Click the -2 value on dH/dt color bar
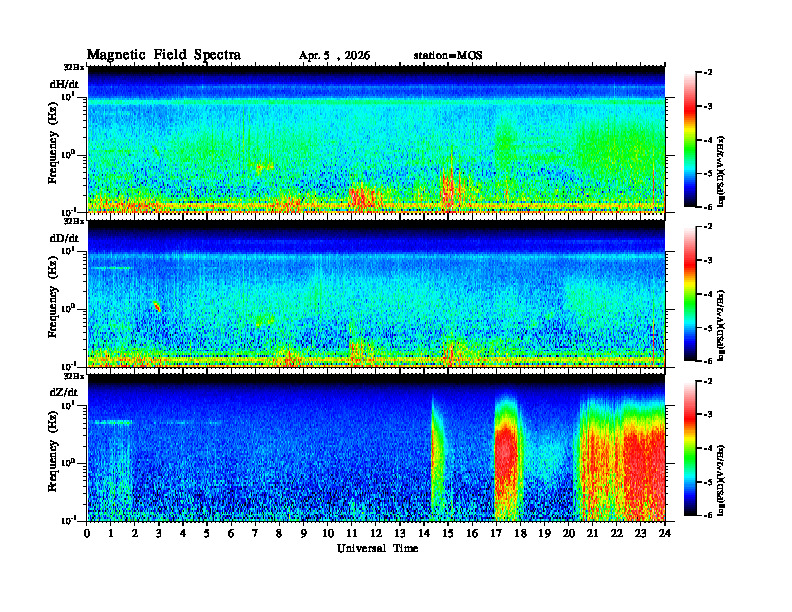 tap(708, 73)
